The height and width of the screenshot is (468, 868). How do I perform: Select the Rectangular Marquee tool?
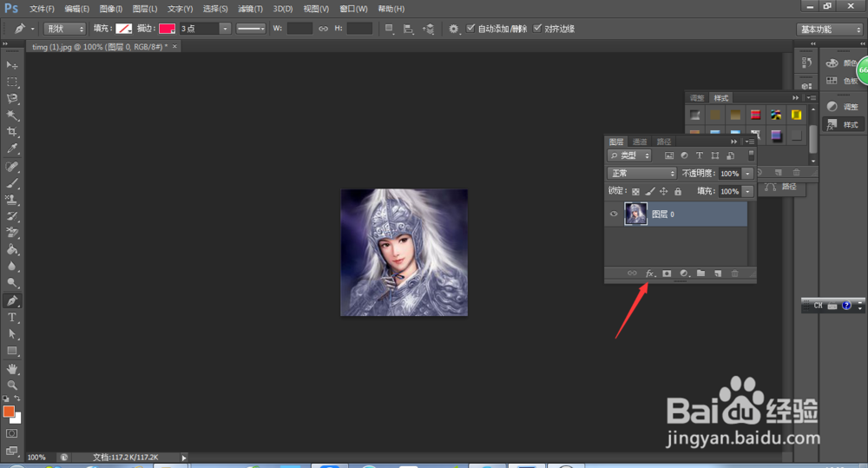(x=11, y=82)
